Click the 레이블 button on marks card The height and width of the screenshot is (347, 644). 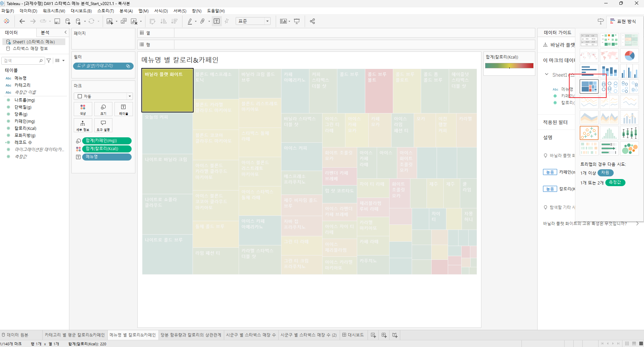[124, 110]
